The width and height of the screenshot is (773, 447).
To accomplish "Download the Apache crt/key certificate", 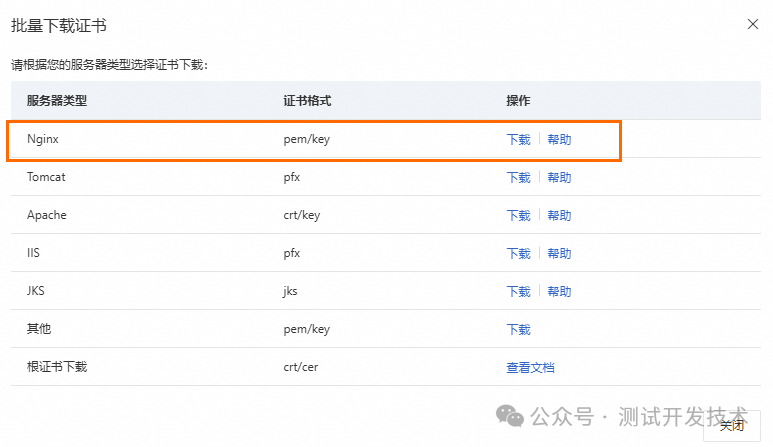I will pos(518,216).
